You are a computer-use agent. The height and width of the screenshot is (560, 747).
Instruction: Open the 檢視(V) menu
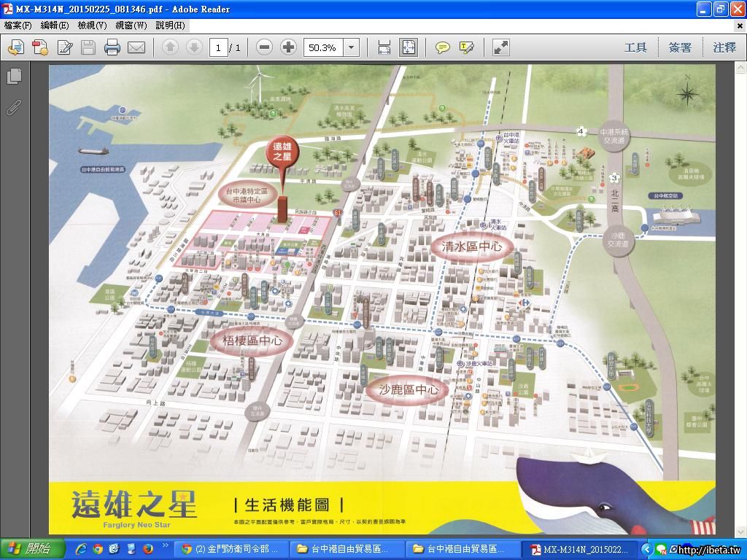92,26
